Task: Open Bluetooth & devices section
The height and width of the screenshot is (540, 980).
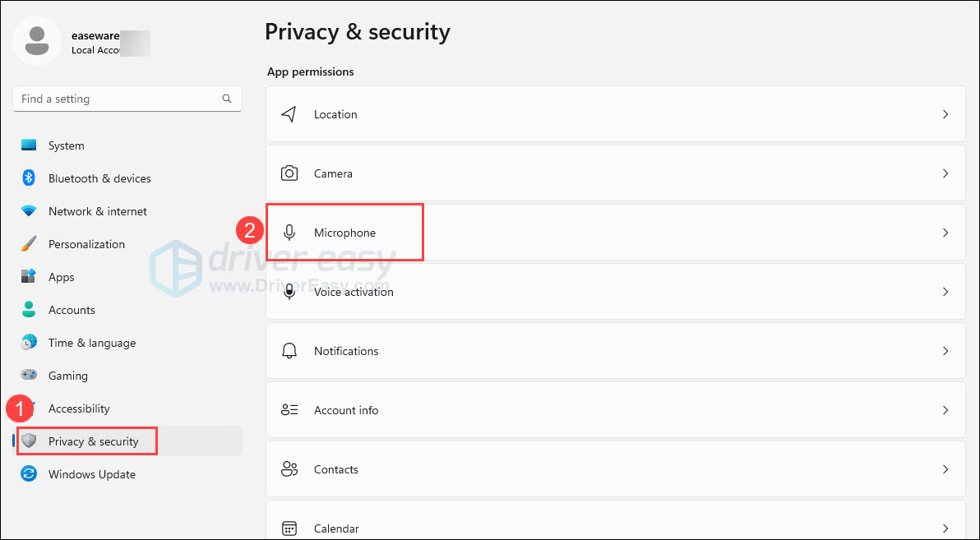Action: 99,178
